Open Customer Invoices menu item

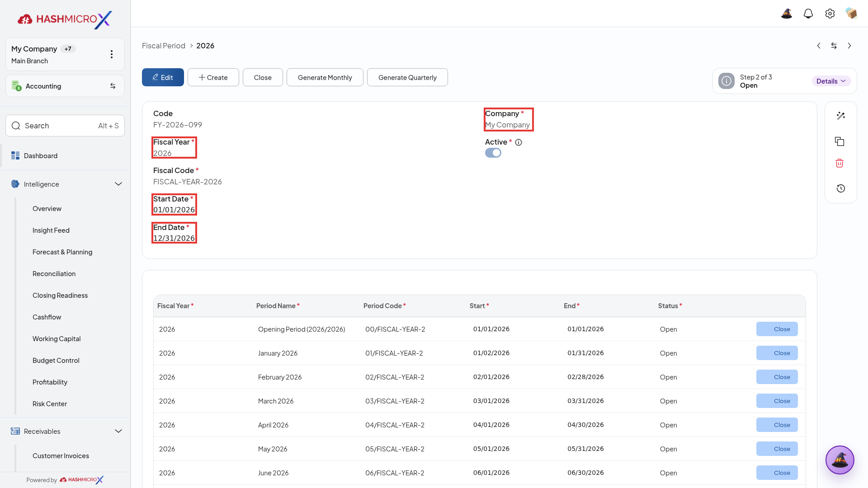(61, 456)
